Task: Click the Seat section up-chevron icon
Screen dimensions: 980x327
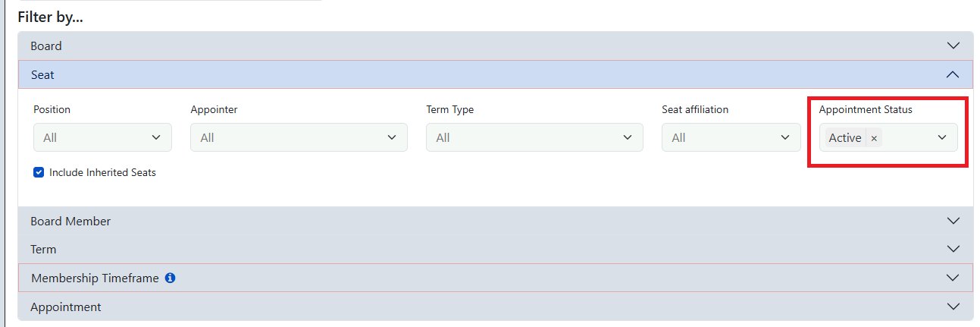Action: point(953,74)
